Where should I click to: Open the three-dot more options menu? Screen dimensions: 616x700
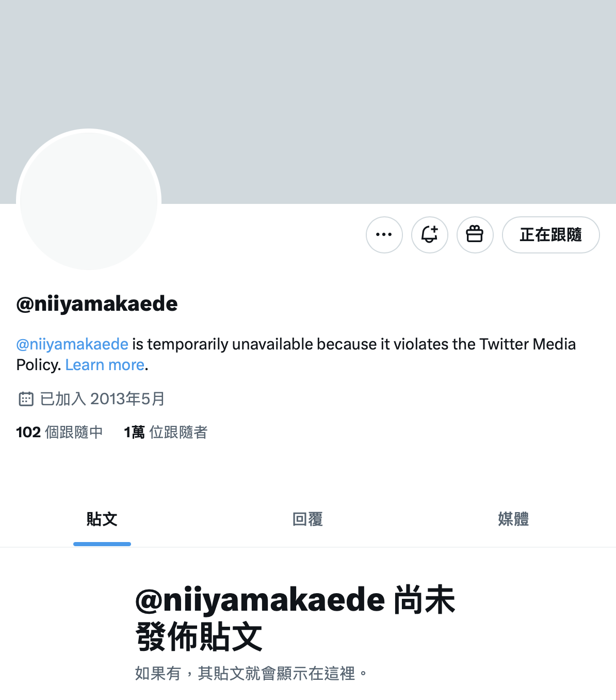[384, 235]
